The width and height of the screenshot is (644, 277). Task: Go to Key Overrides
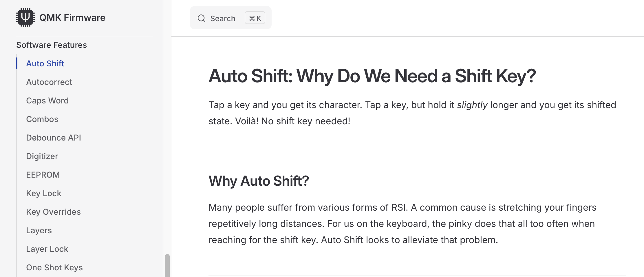[53, 212]
